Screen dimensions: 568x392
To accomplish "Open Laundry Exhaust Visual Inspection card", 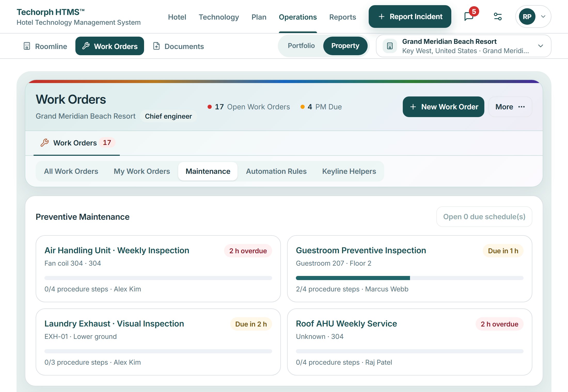I will 158,342.
